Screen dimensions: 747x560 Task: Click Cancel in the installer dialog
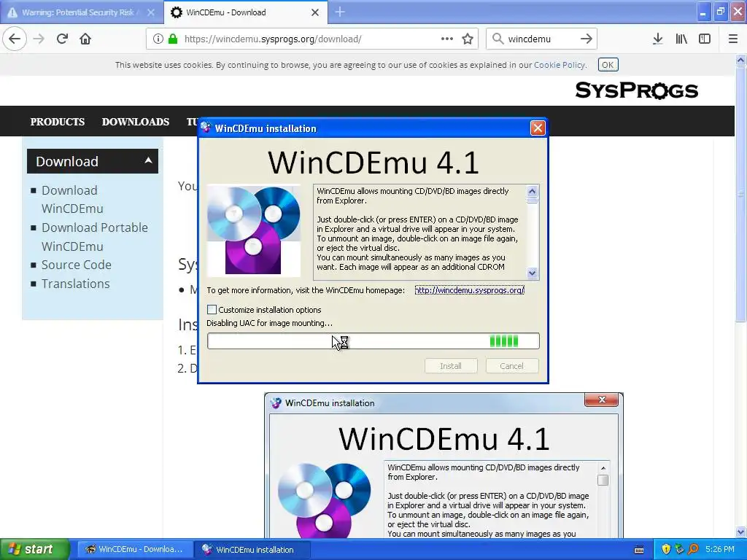[x=511, y=366]
